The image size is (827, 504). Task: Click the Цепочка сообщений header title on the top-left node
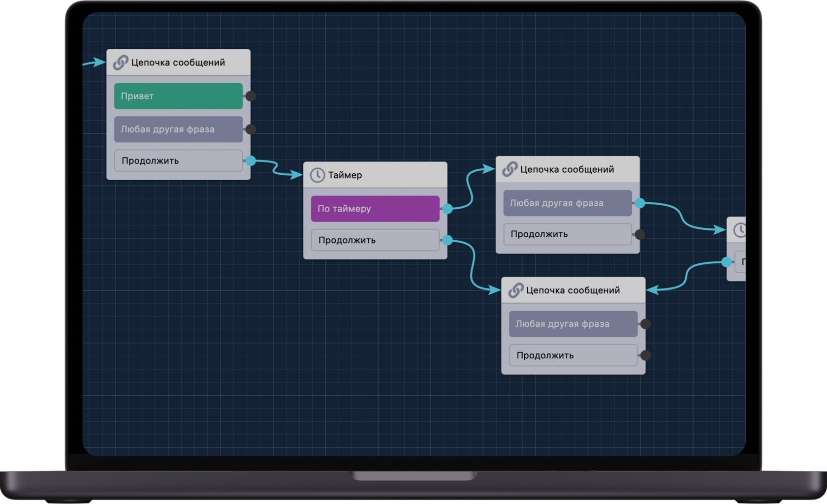pos(177,63)
